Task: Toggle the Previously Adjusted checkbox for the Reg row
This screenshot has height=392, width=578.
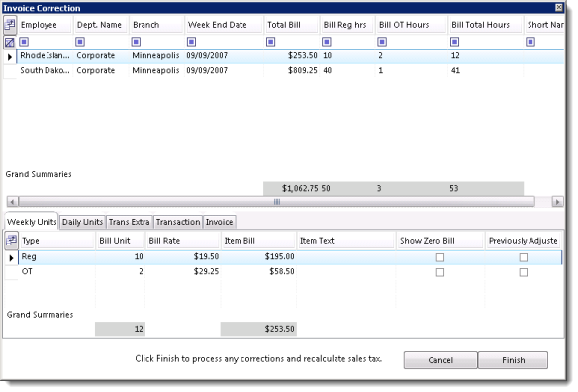Action: tap(524, 257)
